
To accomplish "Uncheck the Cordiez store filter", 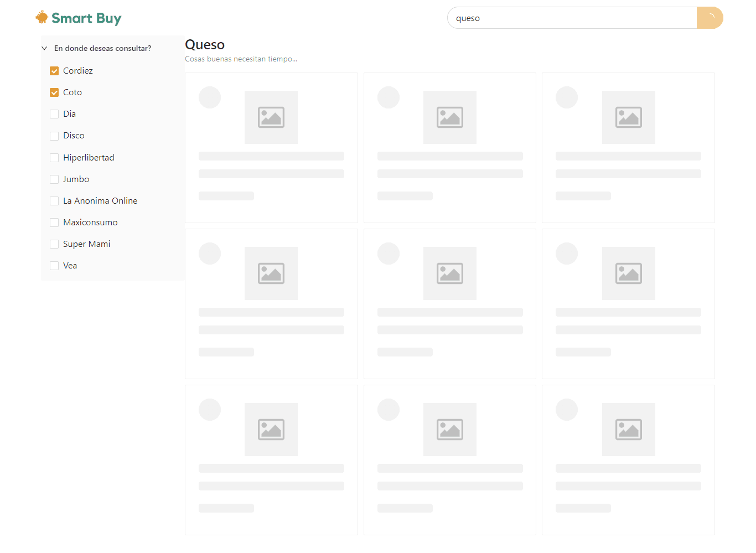I will tap(54, 70).
